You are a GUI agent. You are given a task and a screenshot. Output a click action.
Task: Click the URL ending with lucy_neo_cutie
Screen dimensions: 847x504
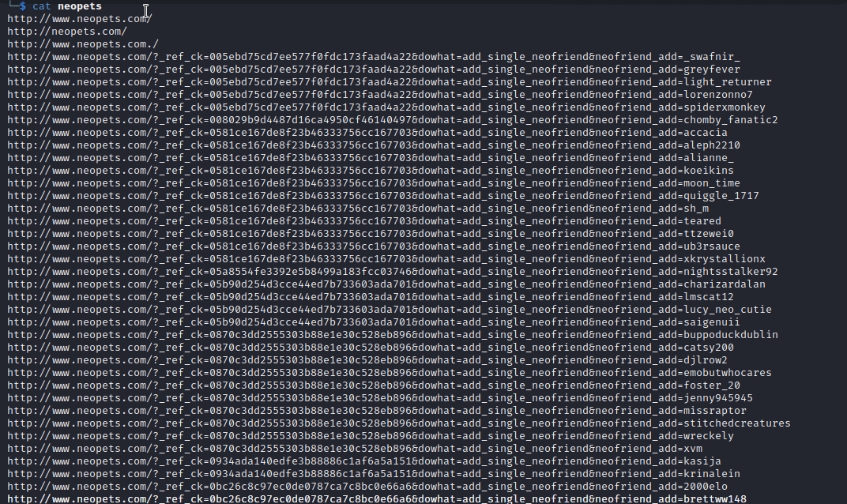pyautogui.click(x=390, y=309)
